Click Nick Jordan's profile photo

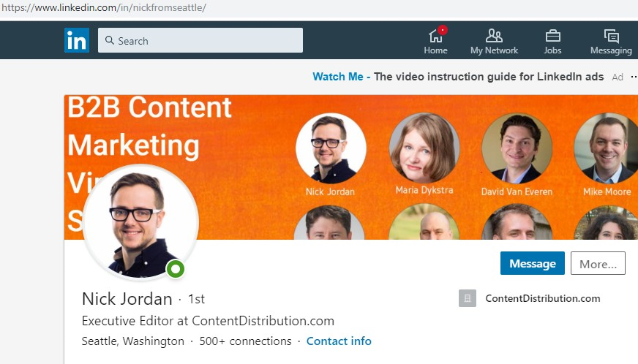[x=140, y=222]
